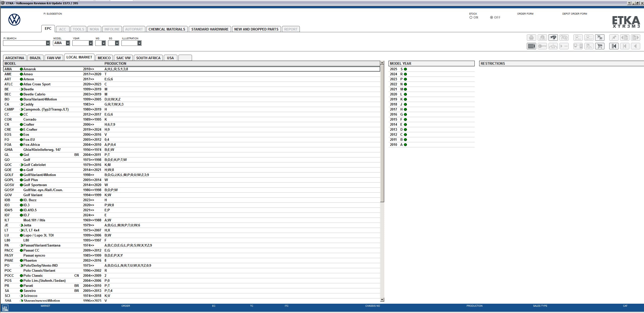
Task: Click the DEPOT computer icon
Action: (x=589, y=38)
